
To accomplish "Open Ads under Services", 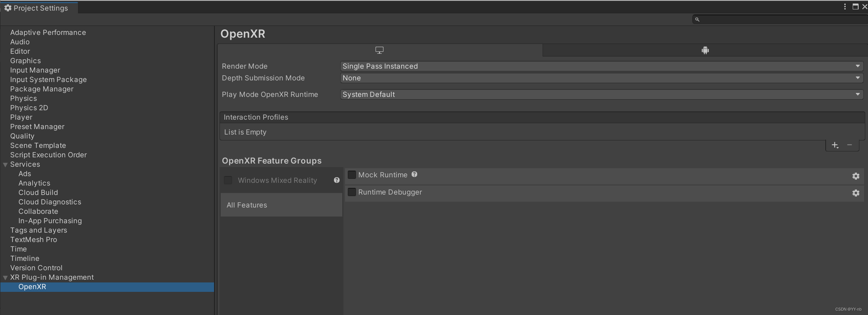I will point(25,174).
